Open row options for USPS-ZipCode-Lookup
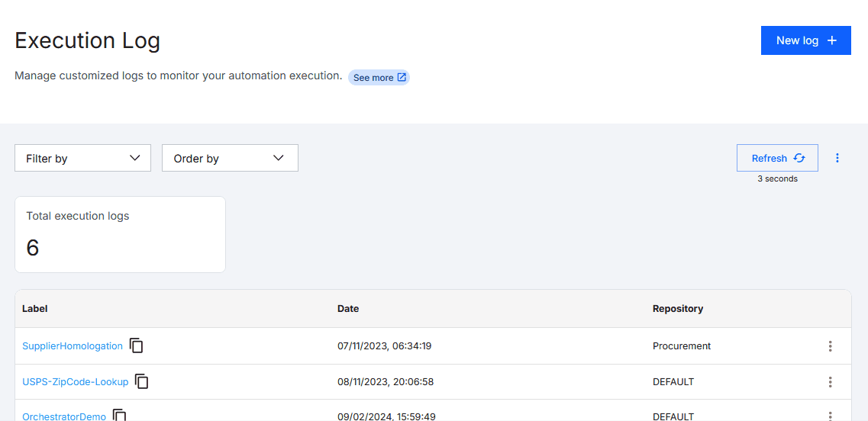Image resolution: width=868 pixels, height=421 pixels. coord(830,381)
